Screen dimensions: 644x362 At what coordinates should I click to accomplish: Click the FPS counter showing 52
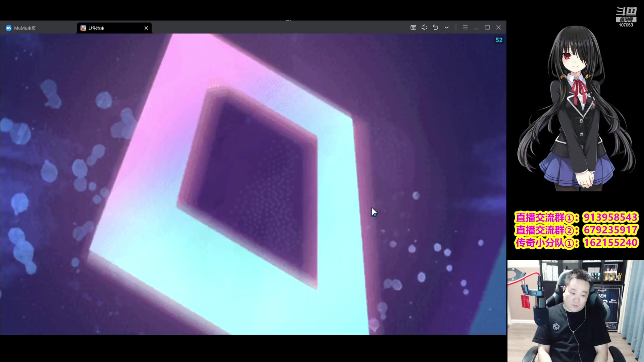point(499,40)
